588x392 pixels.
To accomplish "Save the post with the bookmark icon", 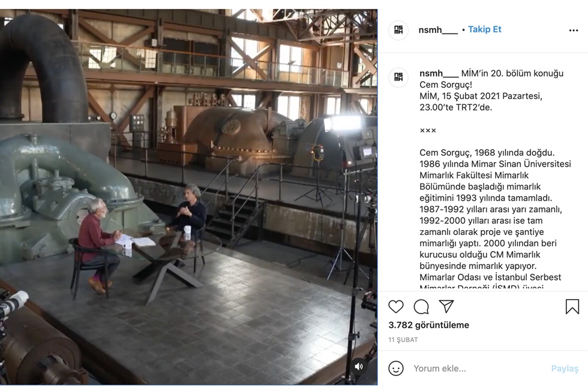I will pyautogui.click(x=572, y=307).
